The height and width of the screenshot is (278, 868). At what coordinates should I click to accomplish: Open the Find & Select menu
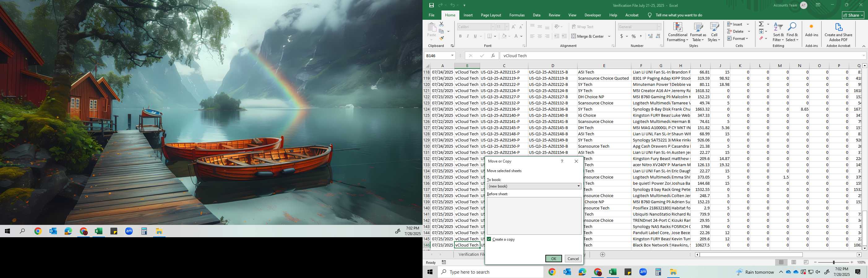(x=792, y=32)
